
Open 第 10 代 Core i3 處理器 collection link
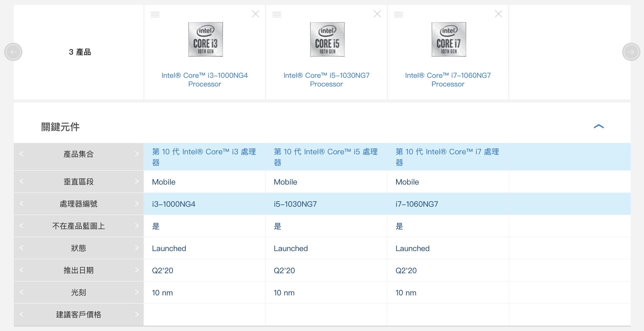204,157
